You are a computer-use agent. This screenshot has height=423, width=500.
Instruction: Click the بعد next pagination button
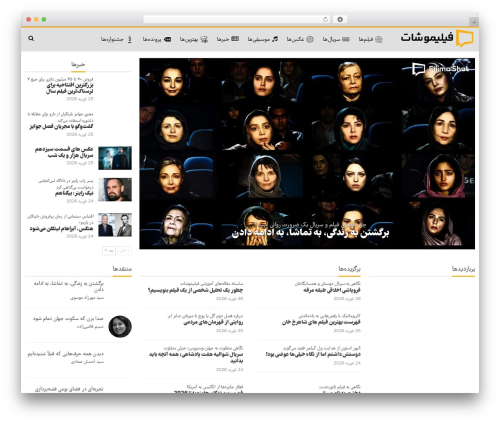109,251
